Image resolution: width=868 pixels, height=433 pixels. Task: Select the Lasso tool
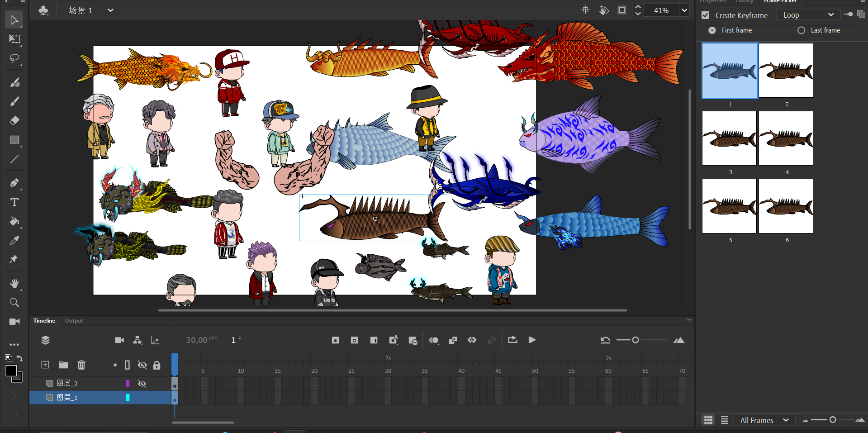point(14,59)
